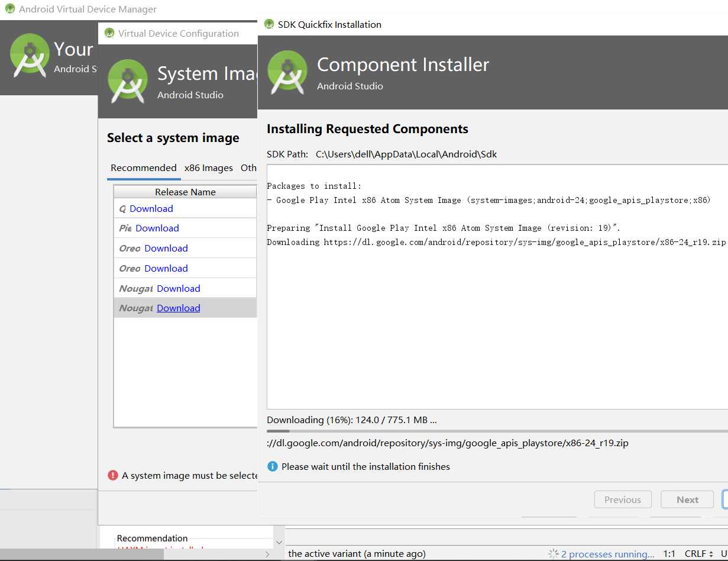
Task: Open '2 processes running...' status link
Action: [x=608, y=554]
